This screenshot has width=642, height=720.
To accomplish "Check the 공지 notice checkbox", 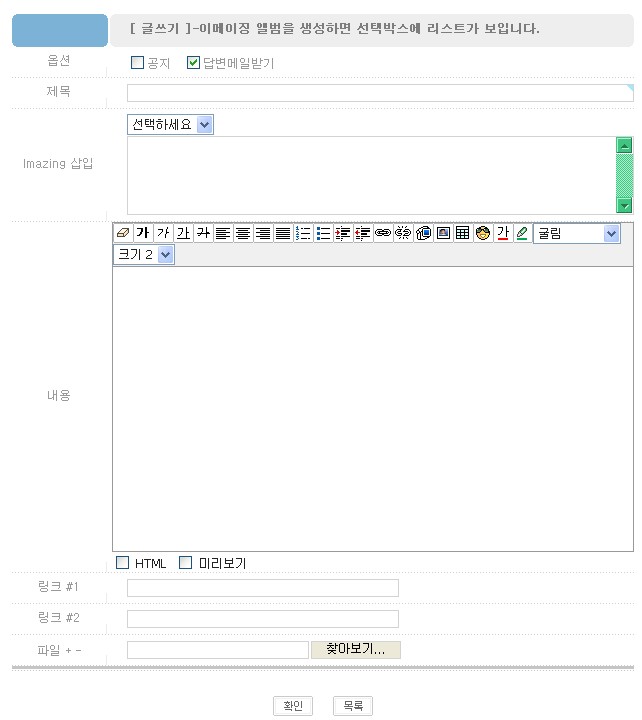I will point(137,62).
